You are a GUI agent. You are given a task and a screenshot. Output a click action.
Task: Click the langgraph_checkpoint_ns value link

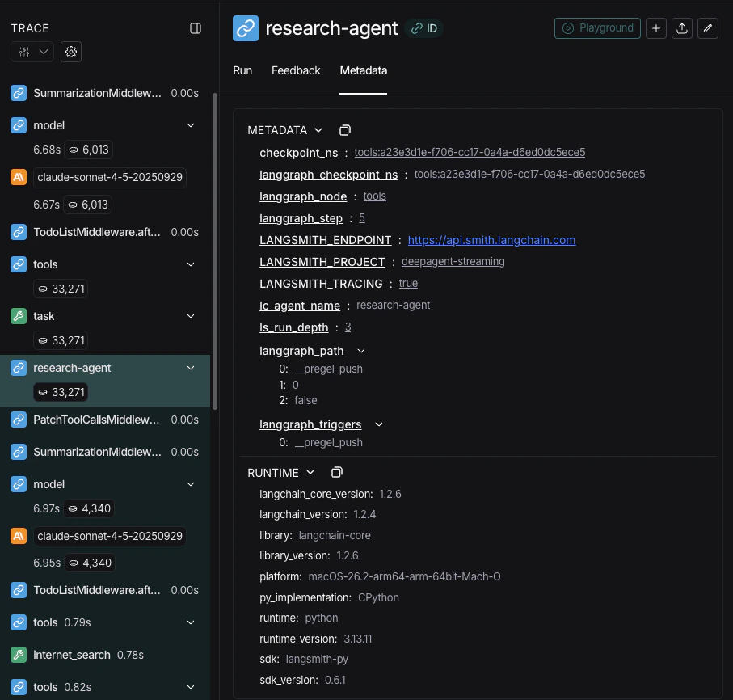529,175
